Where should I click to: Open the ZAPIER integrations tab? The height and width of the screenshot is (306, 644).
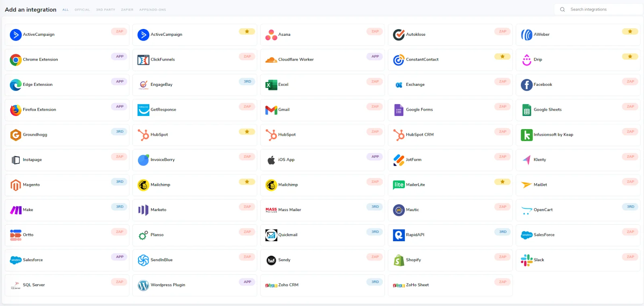coord(127,9)
